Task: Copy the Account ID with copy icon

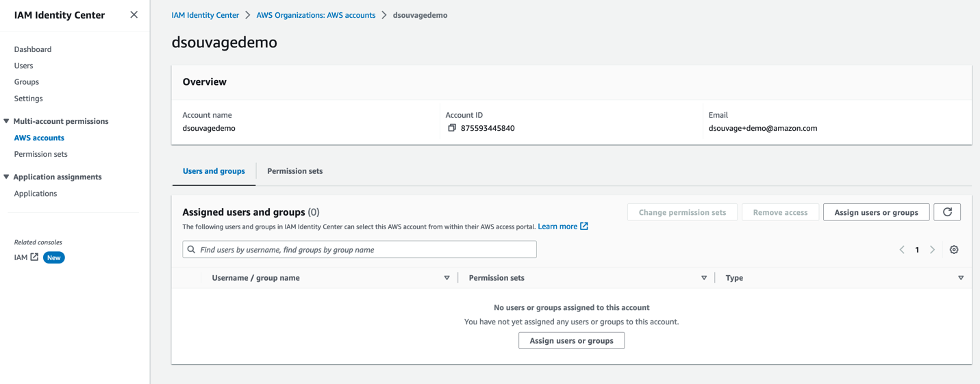Action: (452, 128)
